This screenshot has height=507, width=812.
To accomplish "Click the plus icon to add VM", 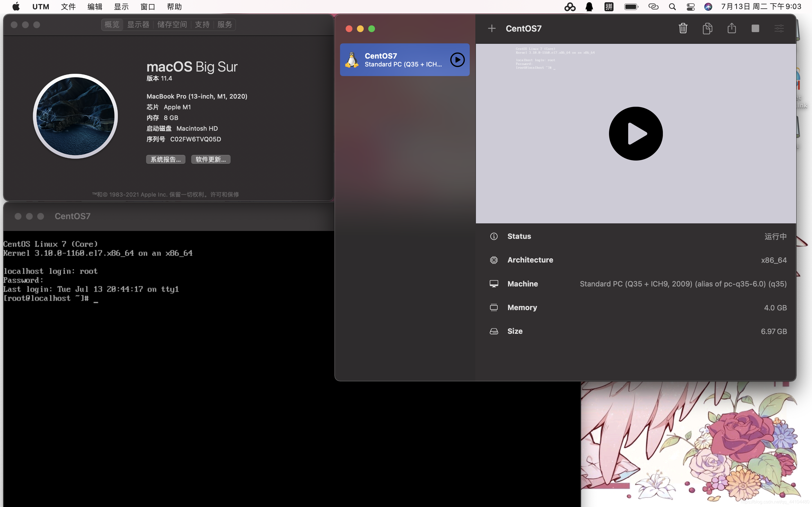I will point(491,28).
